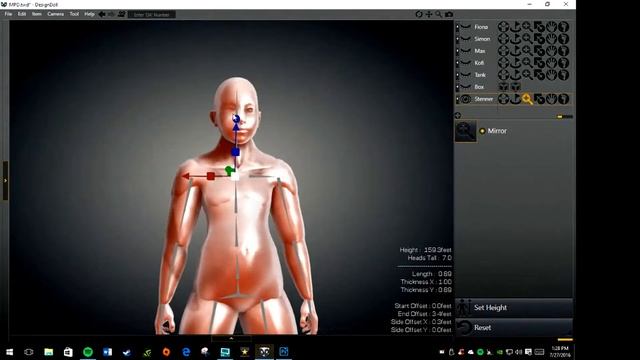Select the morphing tag for Simon
This screenshot has width=640, height=360.
539,39
